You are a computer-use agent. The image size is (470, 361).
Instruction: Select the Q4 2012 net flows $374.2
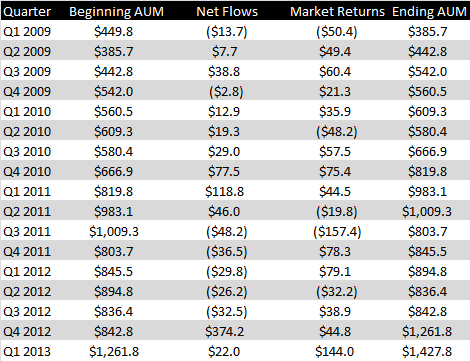click(225, 332)
